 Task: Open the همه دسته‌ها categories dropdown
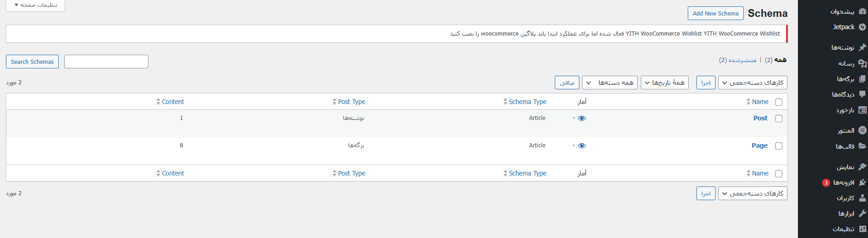pyautogui.click(x=610, y=83)
